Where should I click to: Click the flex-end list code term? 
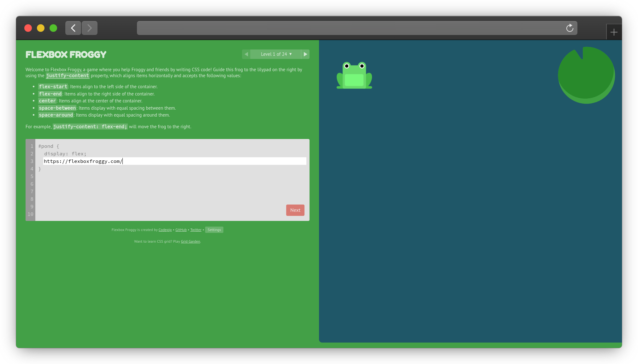pyautogui.click(x=50, y=94)
